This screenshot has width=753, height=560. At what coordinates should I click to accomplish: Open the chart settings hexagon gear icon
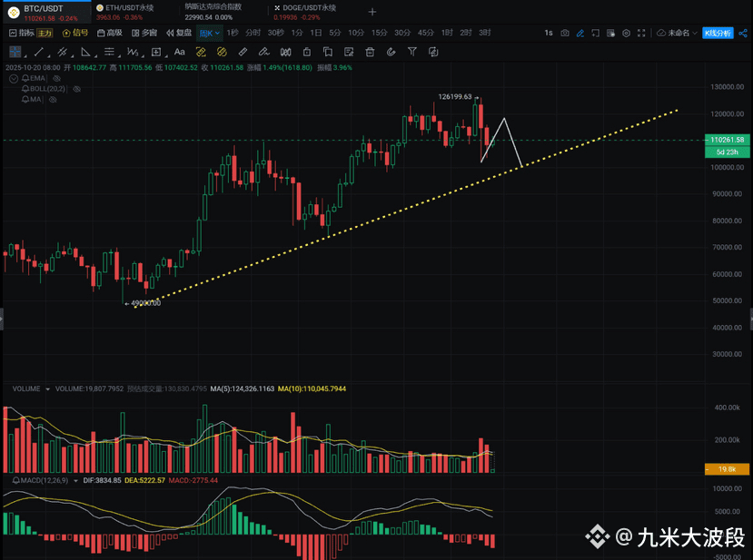(x=626, y=33)
